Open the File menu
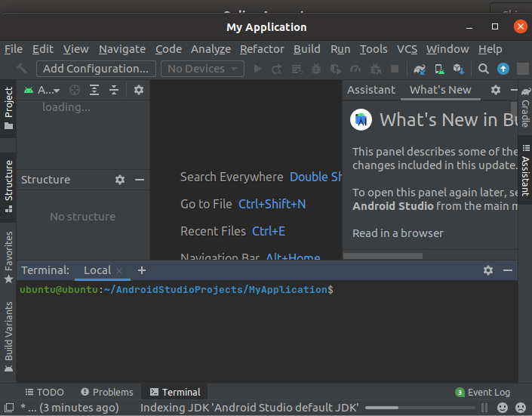 [14, 49]
